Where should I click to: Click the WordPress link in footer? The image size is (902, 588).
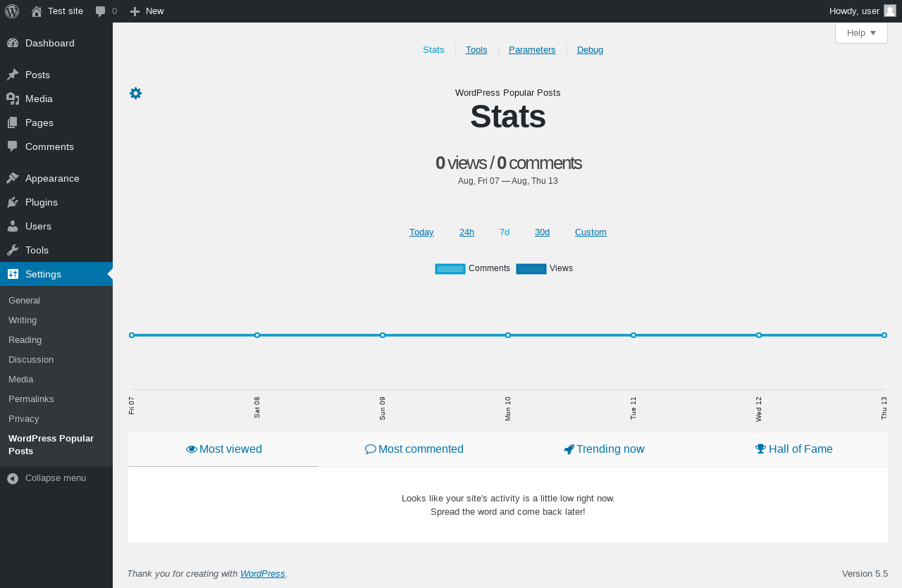[x=263, y=574]
